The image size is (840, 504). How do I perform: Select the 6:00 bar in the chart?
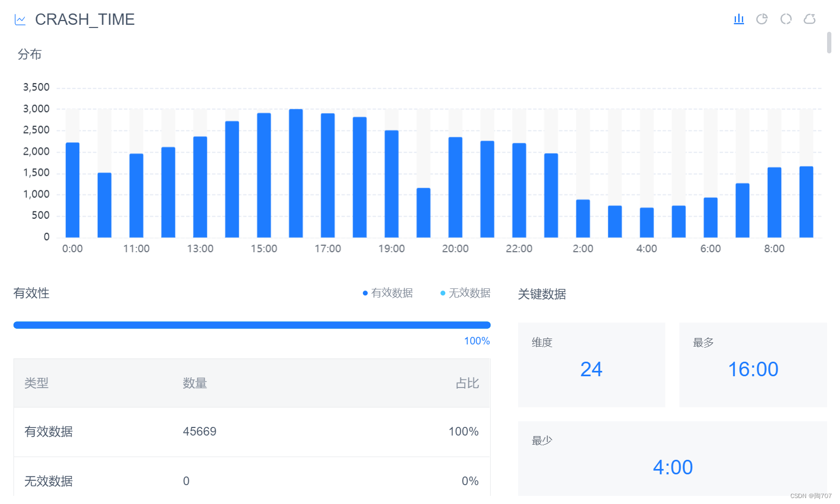711,217
